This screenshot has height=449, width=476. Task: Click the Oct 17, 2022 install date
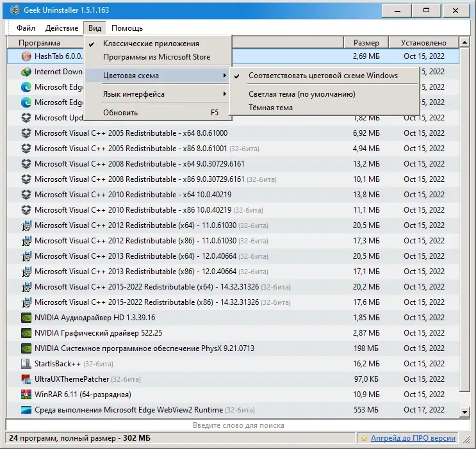click(x=423, y=410)
